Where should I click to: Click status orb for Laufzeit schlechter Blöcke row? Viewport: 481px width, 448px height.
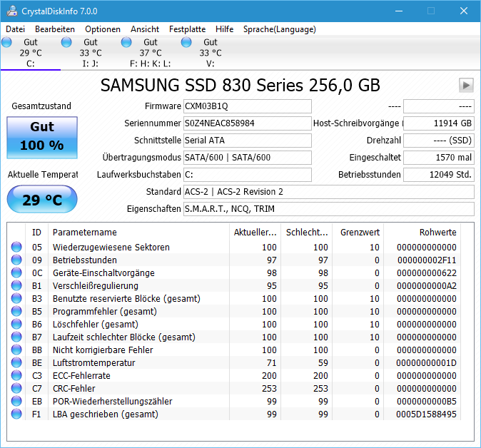[16, 337]
